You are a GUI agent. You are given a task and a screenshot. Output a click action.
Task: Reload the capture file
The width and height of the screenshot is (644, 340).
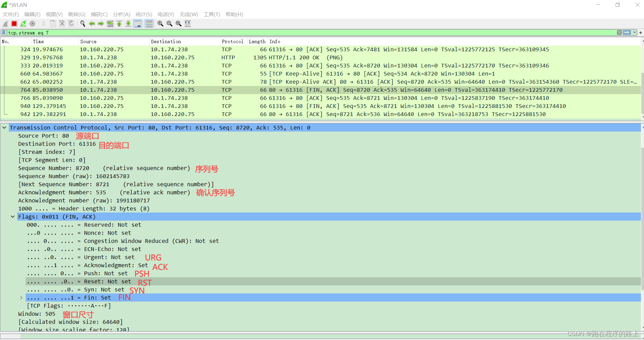(x=71, y=24)
